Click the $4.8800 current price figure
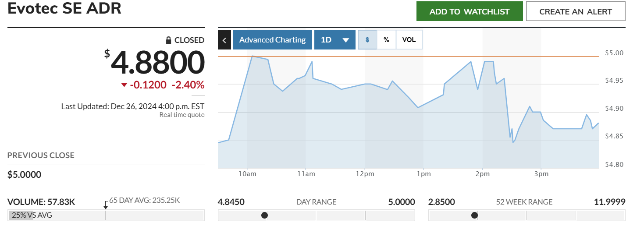This screenshot has height=226, width=644. pos(157,63)
